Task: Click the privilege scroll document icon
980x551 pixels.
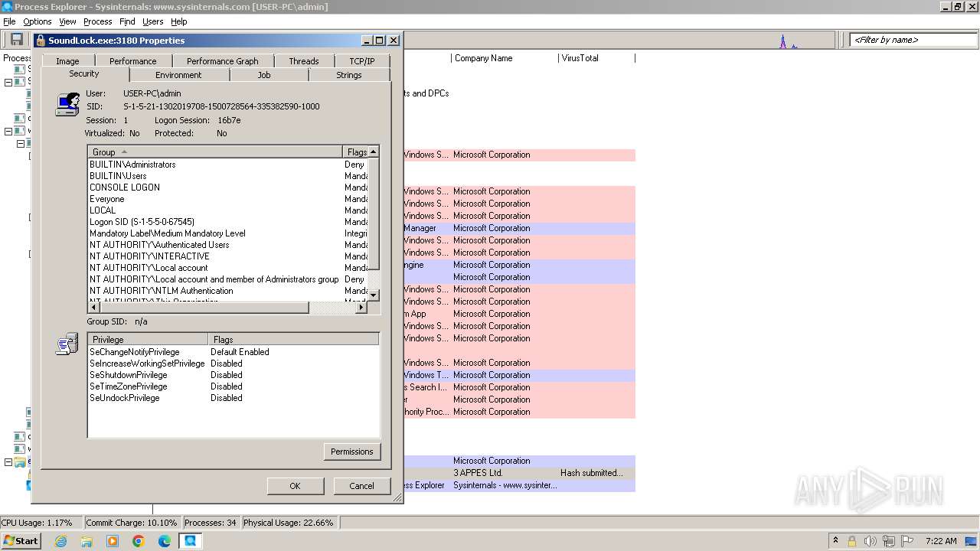Action: click(x=67, y=344)
